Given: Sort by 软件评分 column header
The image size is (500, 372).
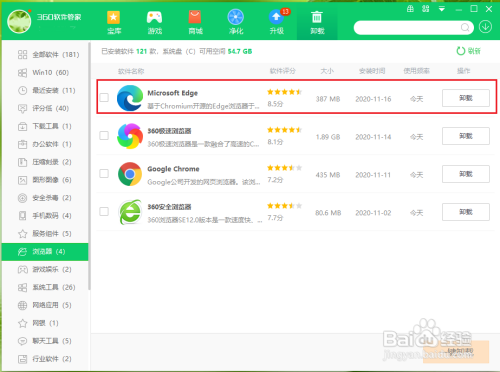Looking at the screenshot, I should (x=282, y=71).
